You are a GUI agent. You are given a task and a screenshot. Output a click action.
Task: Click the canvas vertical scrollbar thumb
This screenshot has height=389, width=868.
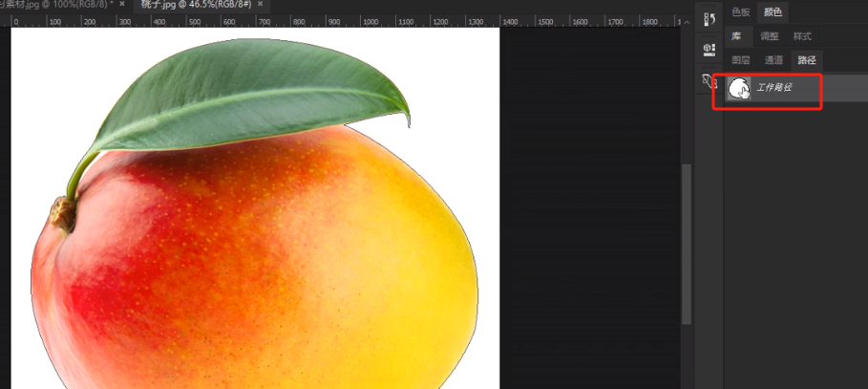[687, 244]
